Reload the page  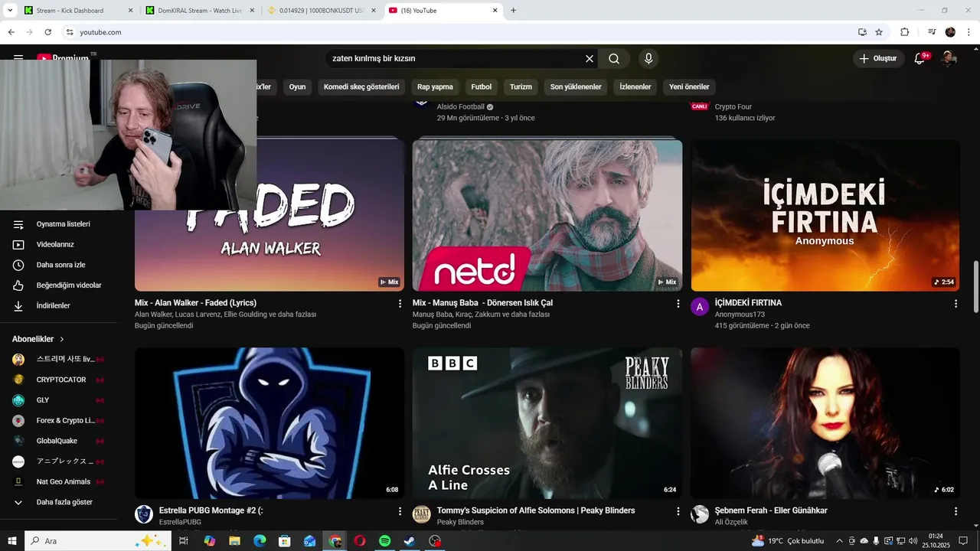[47, 32]
